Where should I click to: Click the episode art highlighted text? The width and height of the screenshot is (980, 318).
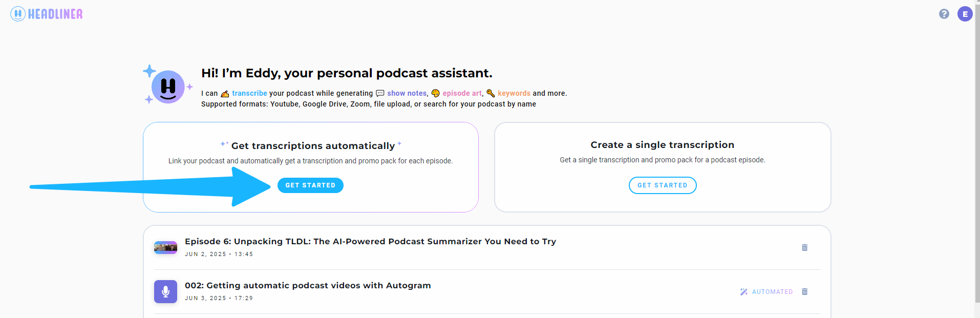pos(462,93)
